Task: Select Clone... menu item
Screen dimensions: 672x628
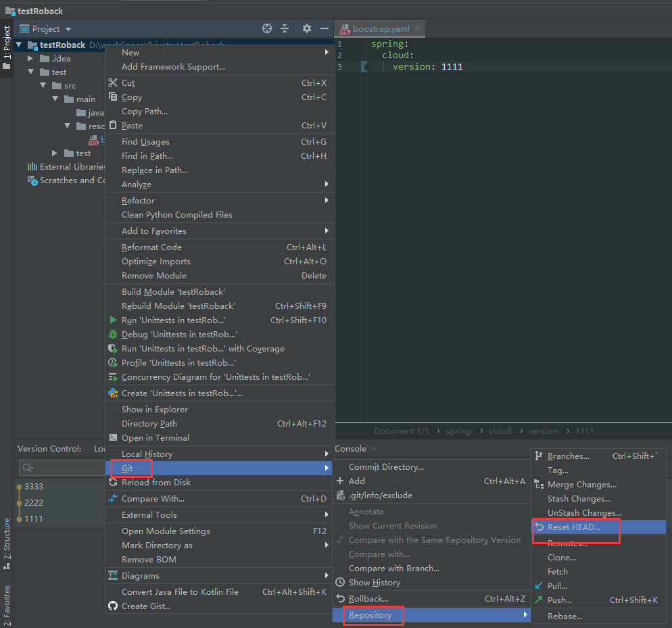Action: (599, 557)
